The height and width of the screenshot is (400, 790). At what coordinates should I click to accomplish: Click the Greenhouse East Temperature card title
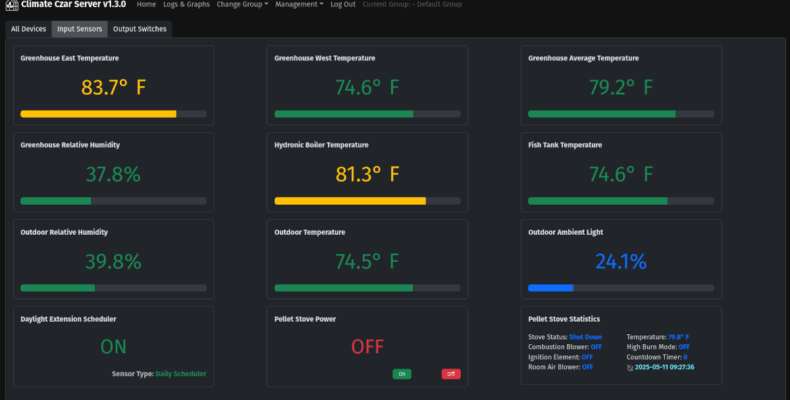click(70, 58)
